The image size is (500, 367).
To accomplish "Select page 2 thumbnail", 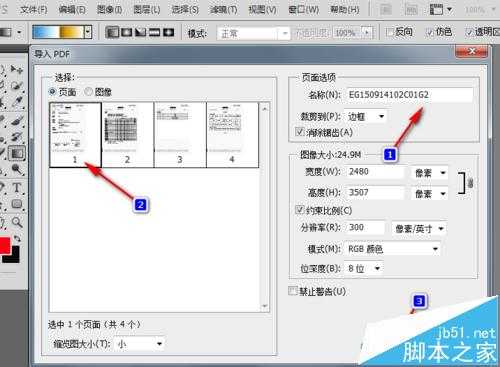I will point(128,135).
